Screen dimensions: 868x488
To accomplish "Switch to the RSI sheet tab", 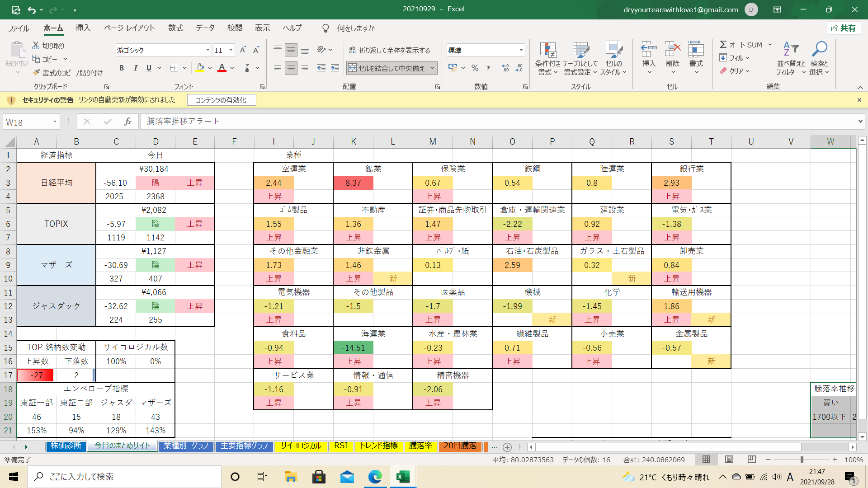I will (x=340, y=446).
